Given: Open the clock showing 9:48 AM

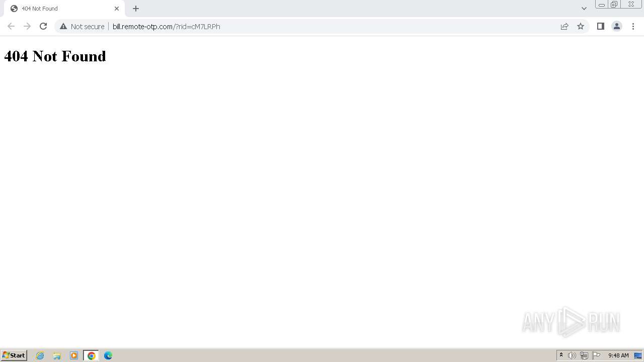Looking at the screenshot, I should click(x=618, y=355).
